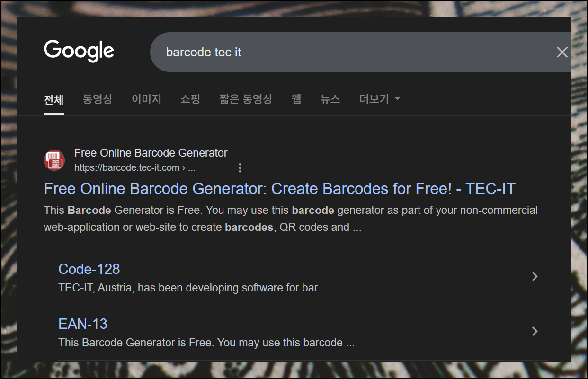Click the TEC-IT red favicon
The image size is (588, 379).
pos(54,160)
